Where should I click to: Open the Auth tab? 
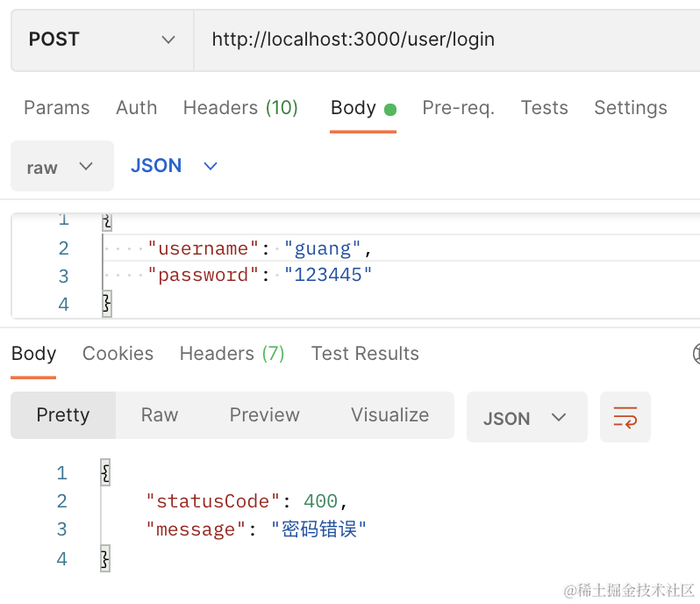(136, 108)
